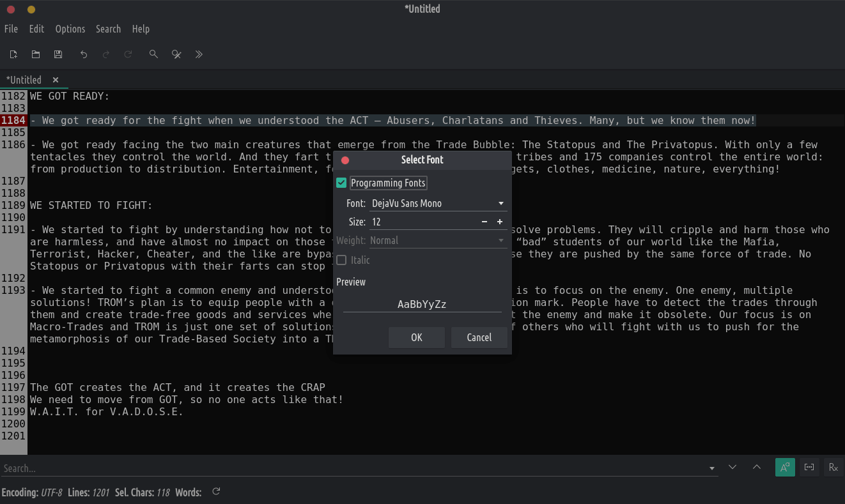Click the Search input field
The width and height of the screenshot is (845, 504).
352,468
